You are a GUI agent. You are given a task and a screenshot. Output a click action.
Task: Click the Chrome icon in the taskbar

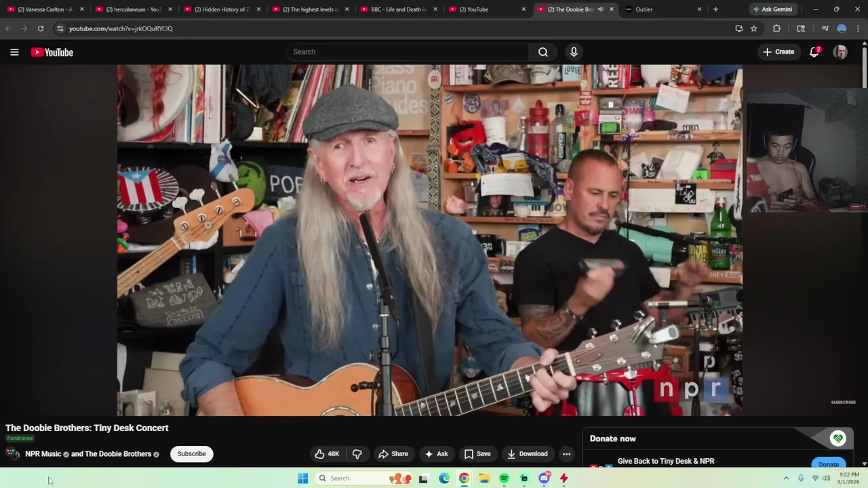464,479
